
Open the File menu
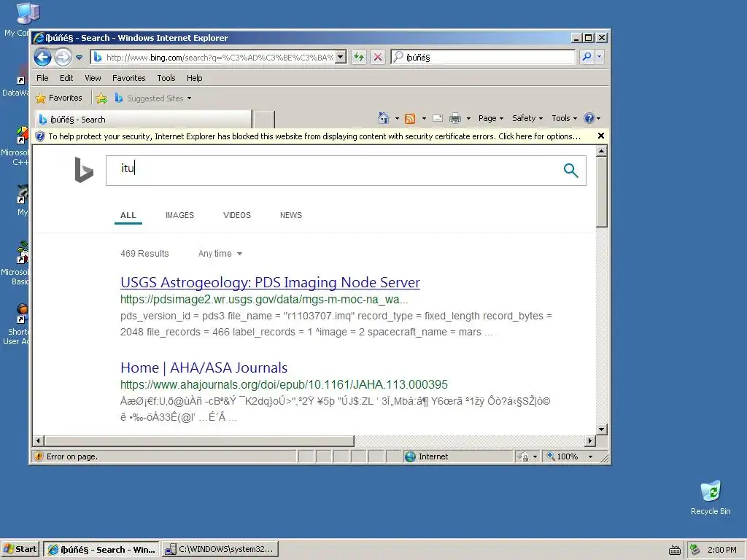pos(42,78)
